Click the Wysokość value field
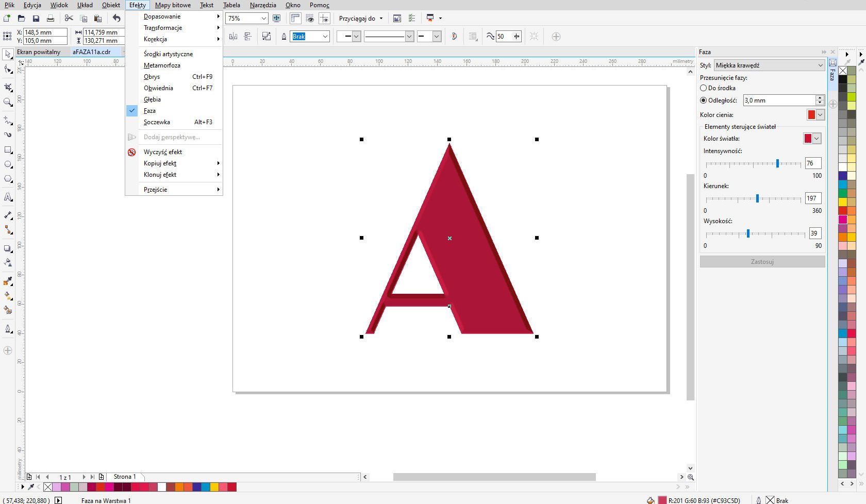866x504 pixels. point(813,233)
